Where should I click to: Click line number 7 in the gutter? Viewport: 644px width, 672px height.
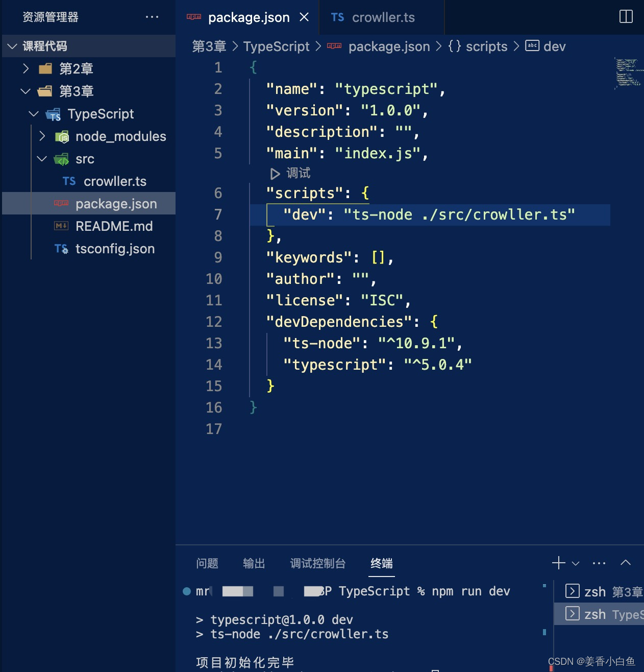(218, 214)
